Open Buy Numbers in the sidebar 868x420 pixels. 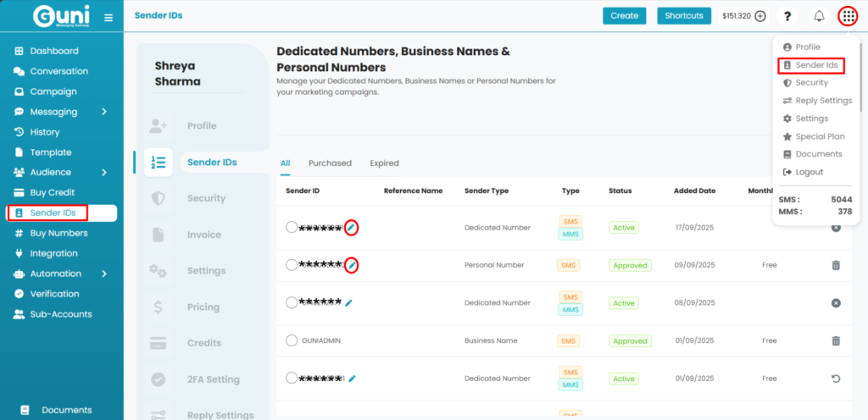(x=58, y=233)
